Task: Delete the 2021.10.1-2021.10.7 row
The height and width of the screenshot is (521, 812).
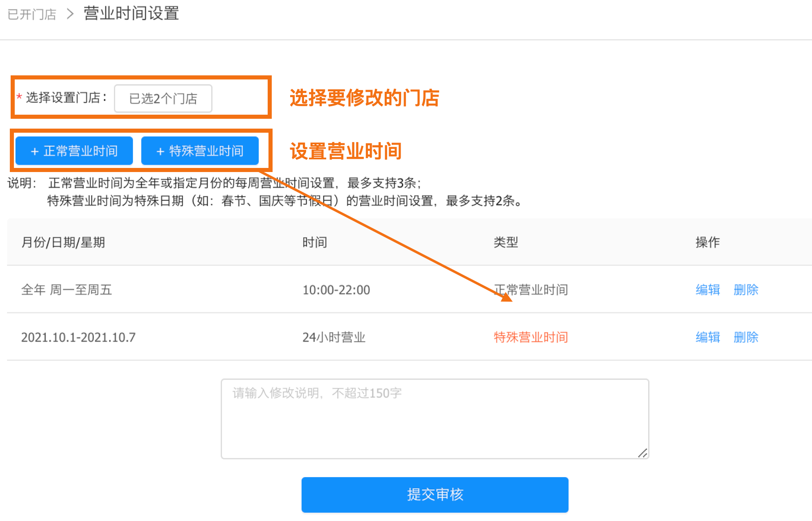Action: pos(746,337)
